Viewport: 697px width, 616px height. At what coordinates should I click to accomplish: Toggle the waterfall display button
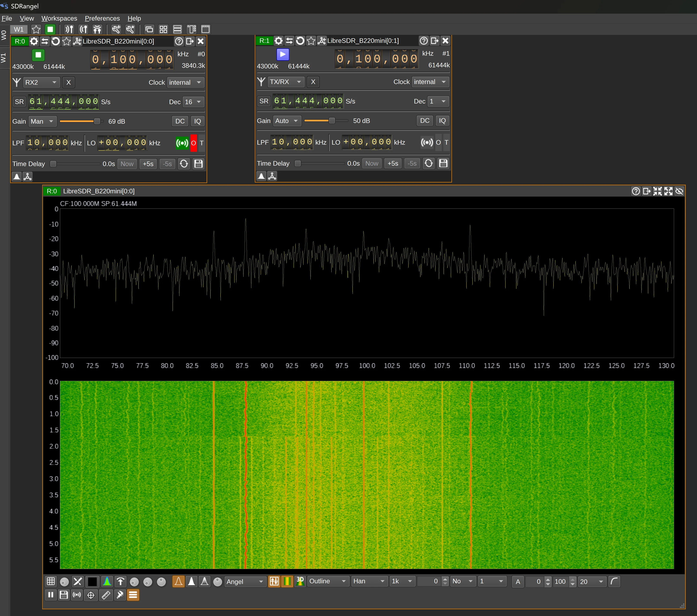pyautogui.click(x=287, y=581)
